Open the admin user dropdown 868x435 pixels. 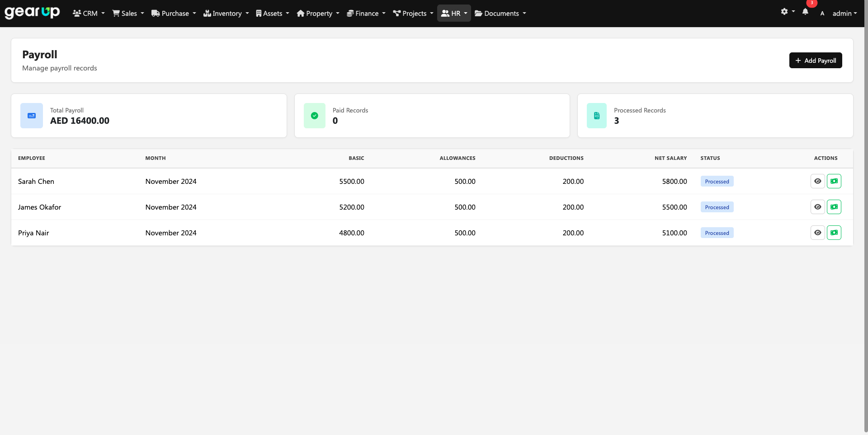(x=844, y=14)
